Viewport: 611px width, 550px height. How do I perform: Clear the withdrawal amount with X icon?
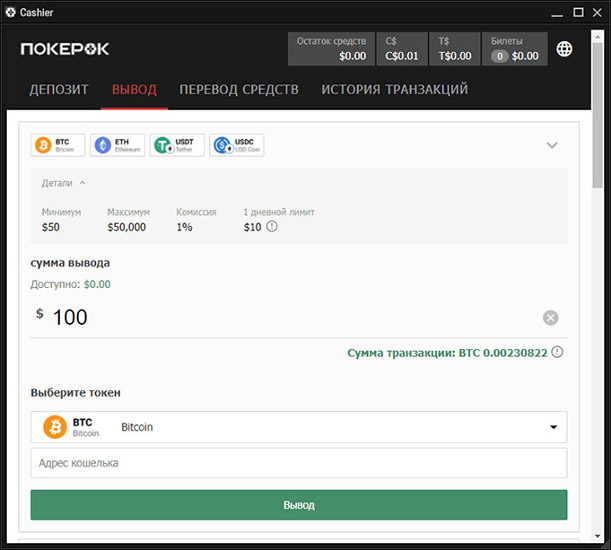[550, 318]
